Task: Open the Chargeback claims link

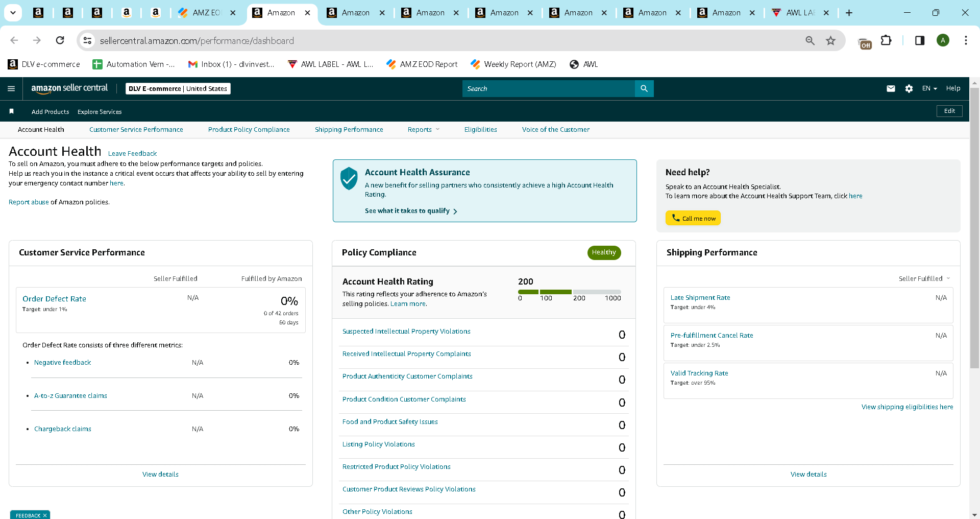Action: pos(63,429)
